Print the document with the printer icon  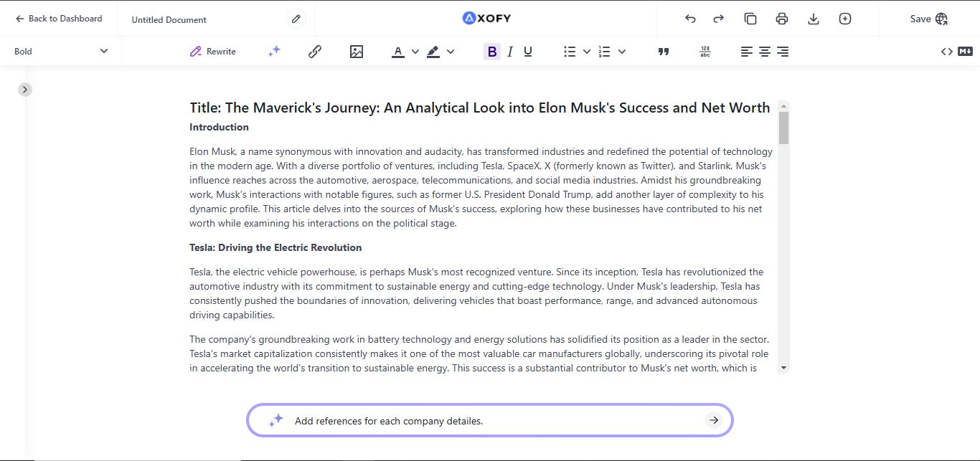(x=782, y=19)
